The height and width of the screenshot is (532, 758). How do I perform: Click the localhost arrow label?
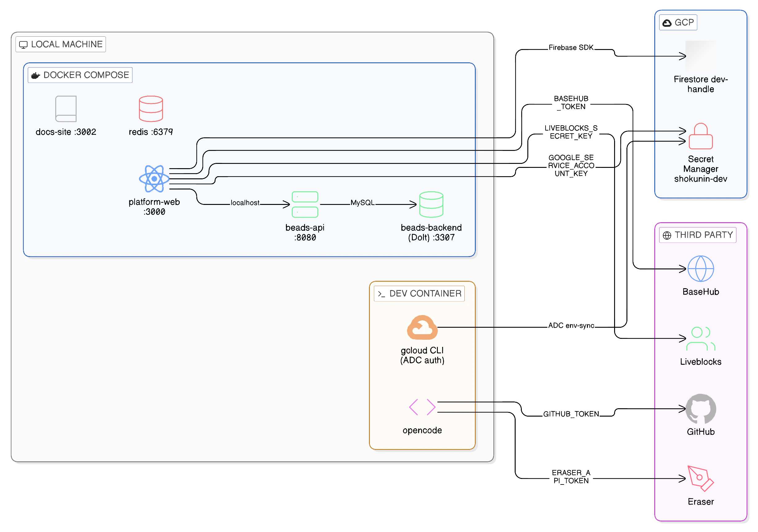tap(245, 203)
